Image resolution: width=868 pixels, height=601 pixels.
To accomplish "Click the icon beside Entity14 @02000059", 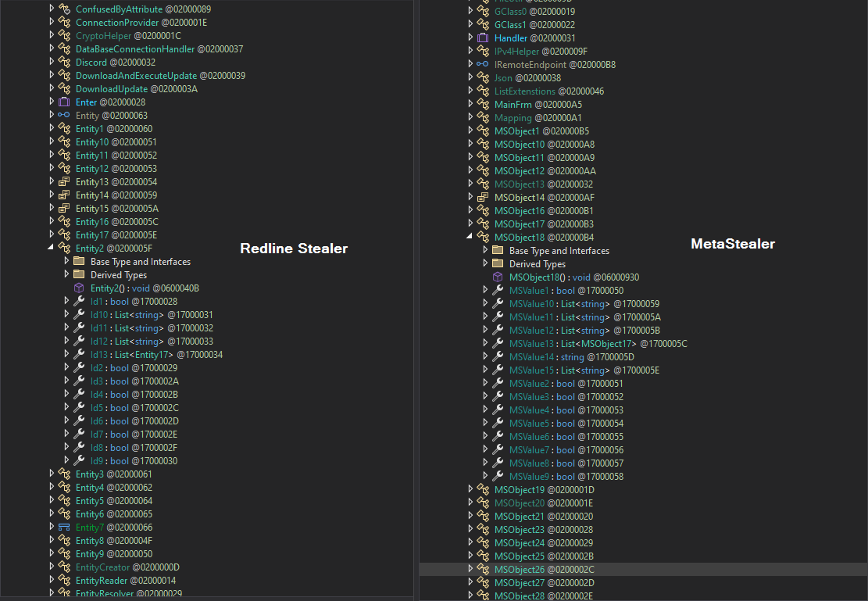I will pyautogui.click(x=64, y=195).
